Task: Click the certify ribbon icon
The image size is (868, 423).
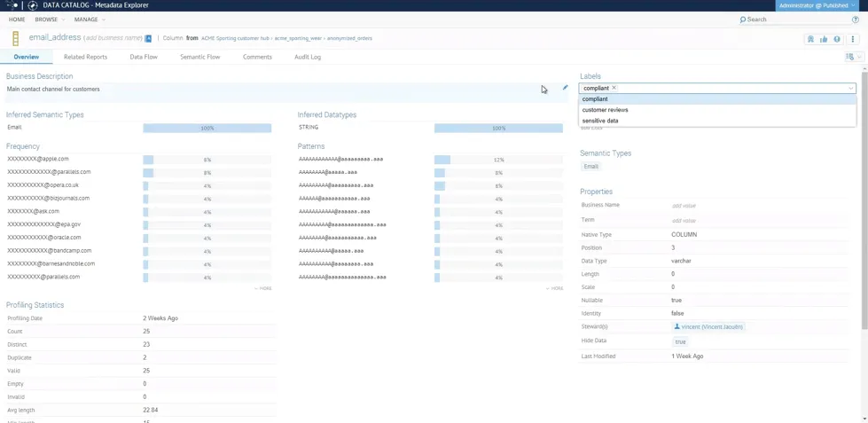Action: [811, 39]
